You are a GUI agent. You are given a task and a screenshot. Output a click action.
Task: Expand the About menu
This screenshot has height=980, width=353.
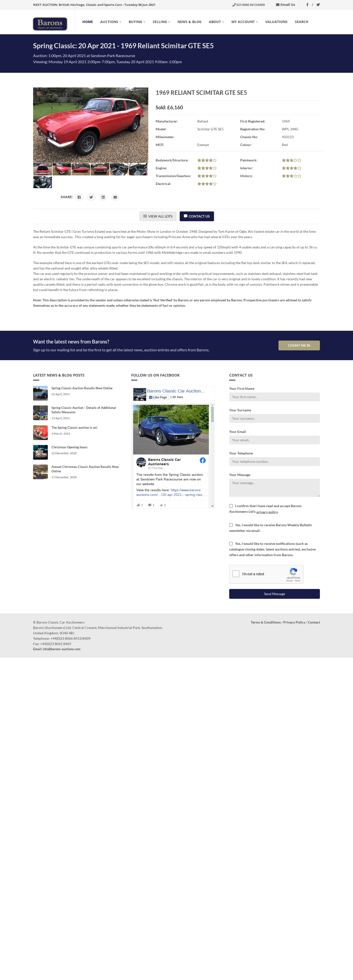216,22
